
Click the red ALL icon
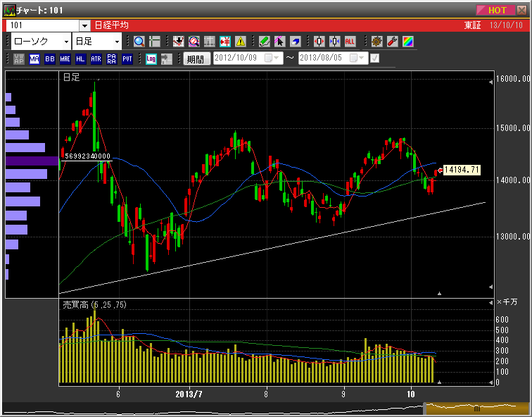350,42
